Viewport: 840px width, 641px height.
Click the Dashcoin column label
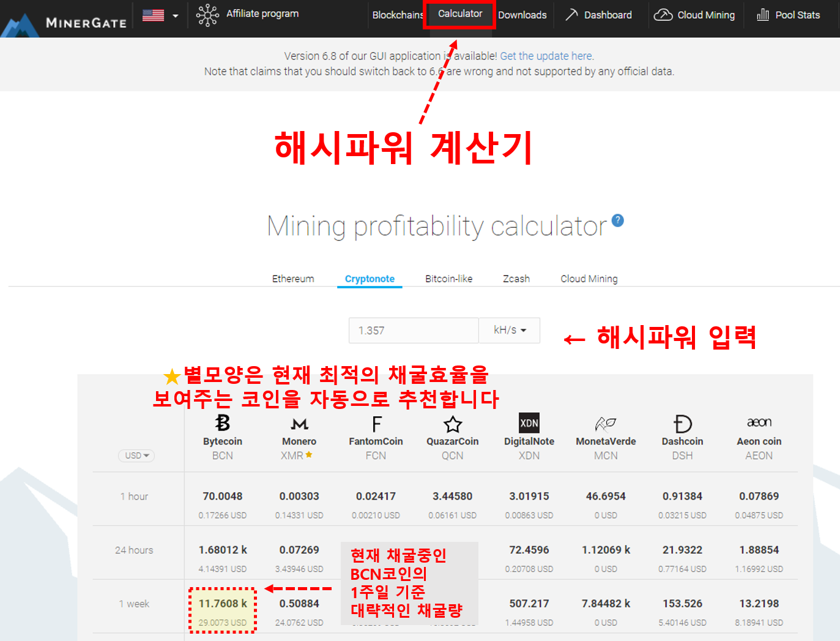682,441
